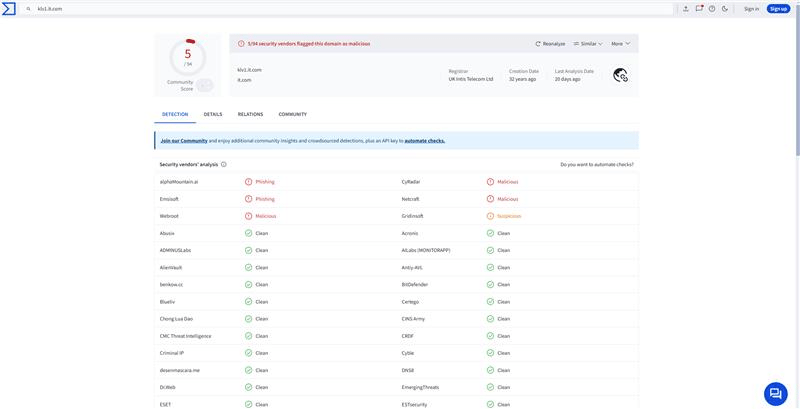Click the upload file icon
The width and height of the screenshot is (800, 409).
686,9
